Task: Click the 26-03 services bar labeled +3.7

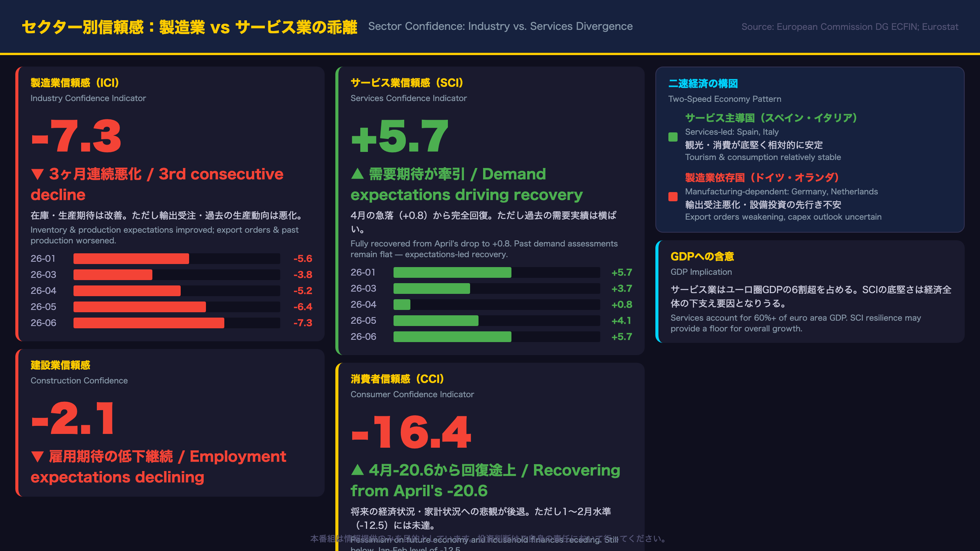Action: (497, 289)
